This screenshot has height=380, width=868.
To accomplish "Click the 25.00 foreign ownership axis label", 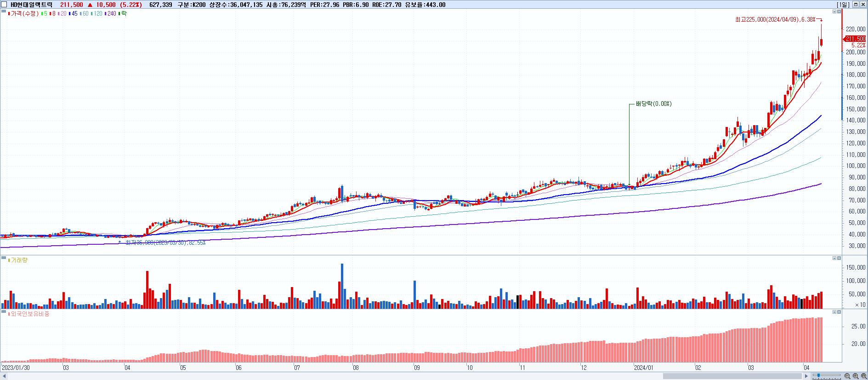I will (x=859, y=326).
